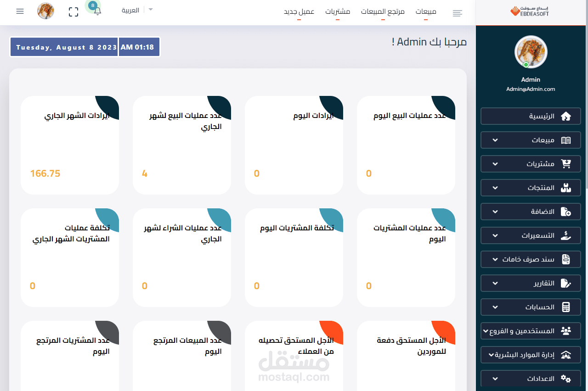Click the Admin username in sidebar
Screen dimensions: 588x391
tap(531, 80)
